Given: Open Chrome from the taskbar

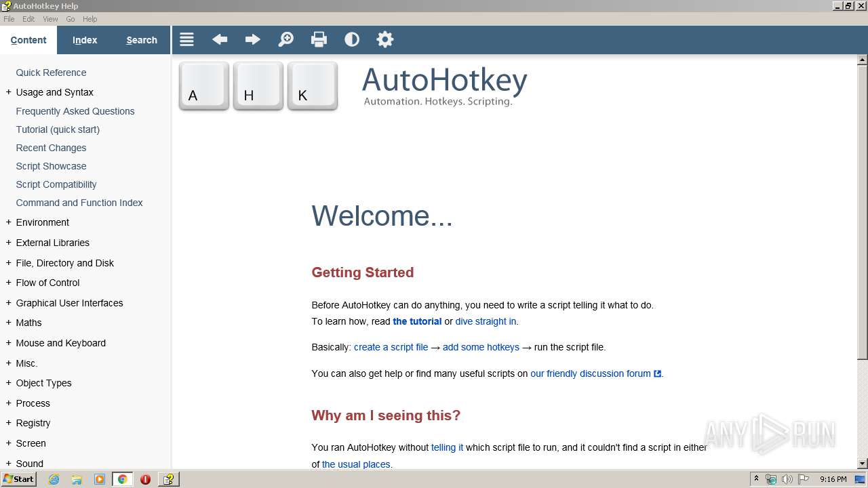Looking at the screenshot, I should (x=122, y=479).
